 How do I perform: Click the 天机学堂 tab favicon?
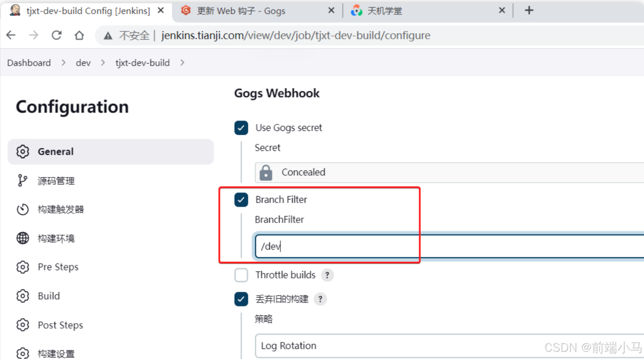coord(356,11)
